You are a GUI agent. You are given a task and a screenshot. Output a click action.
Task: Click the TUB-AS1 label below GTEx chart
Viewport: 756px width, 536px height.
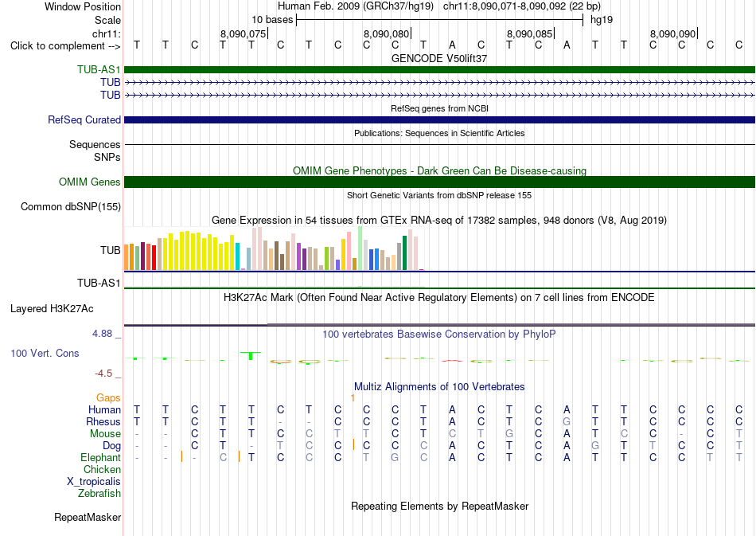pyautogui.click(x=99, y=284)
